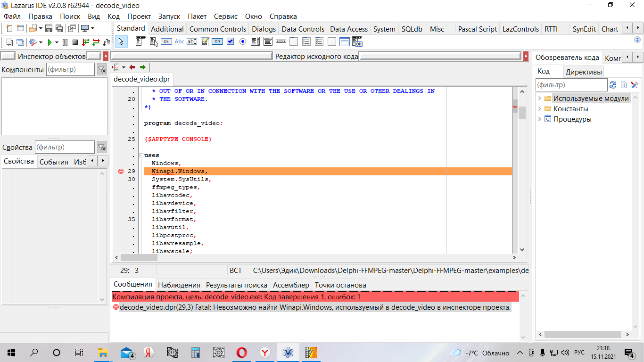Open the Calculator taskbar icon
This screenshot has height=362, width=644.
[196, 352]
